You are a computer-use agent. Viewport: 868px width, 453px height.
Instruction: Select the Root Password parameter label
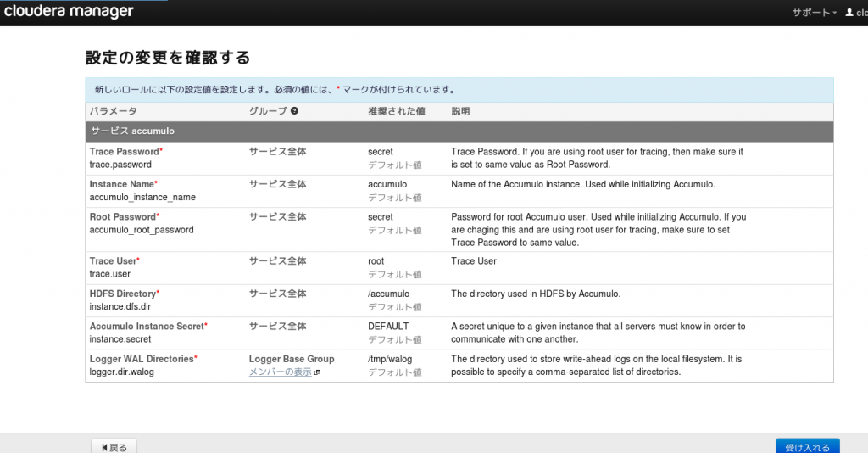[123, 217]
